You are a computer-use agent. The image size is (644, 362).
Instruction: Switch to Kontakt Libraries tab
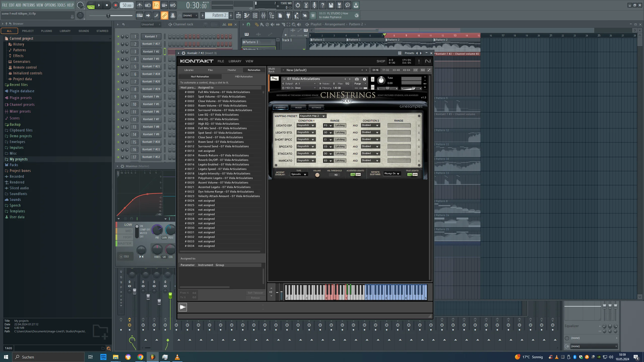click(x=189, y=70)
